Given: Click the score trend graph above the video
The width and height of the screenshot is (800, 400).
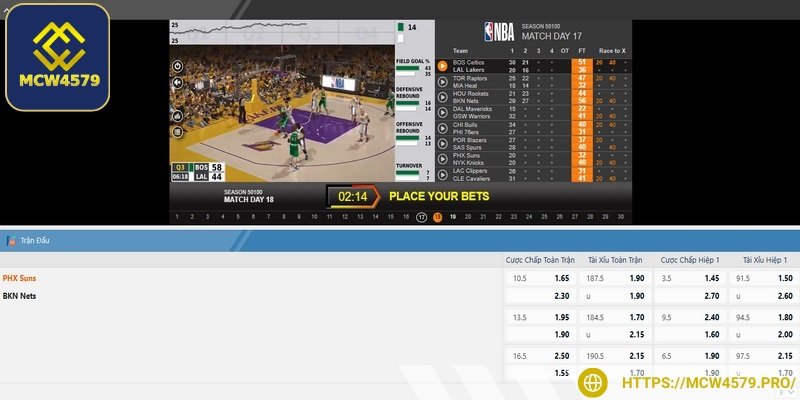Looking at the screenshot, I should (x=282, y=32).
